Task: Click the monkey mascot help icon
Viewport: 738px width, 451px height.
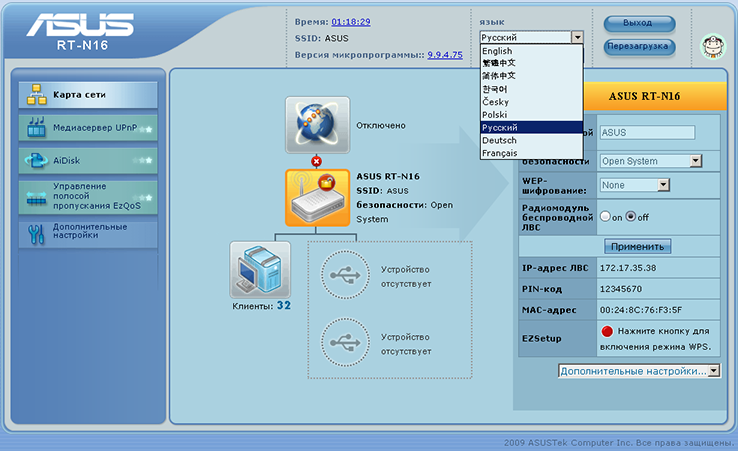Action: point(714,46)
